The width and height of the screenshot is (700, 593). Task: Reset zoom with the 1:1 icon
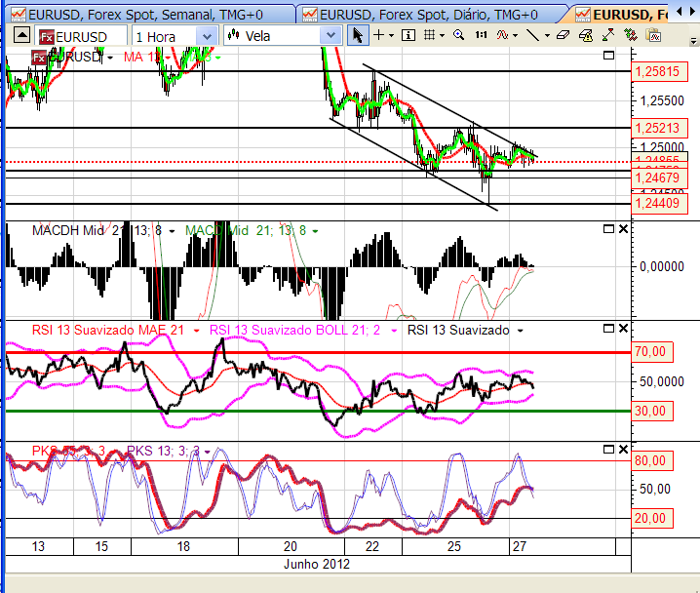(482, 35)
